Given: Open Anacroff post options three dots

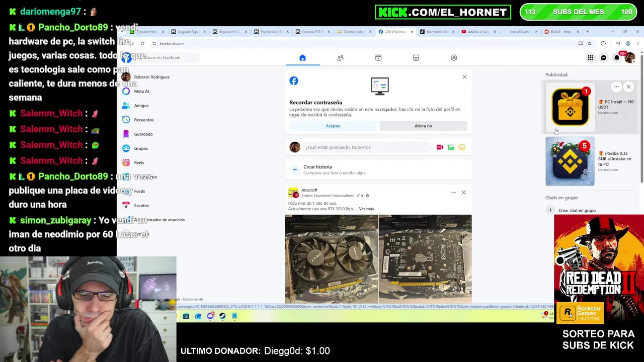Looking at the screenshot, I should pyautogui.click(x=453, y=193).
